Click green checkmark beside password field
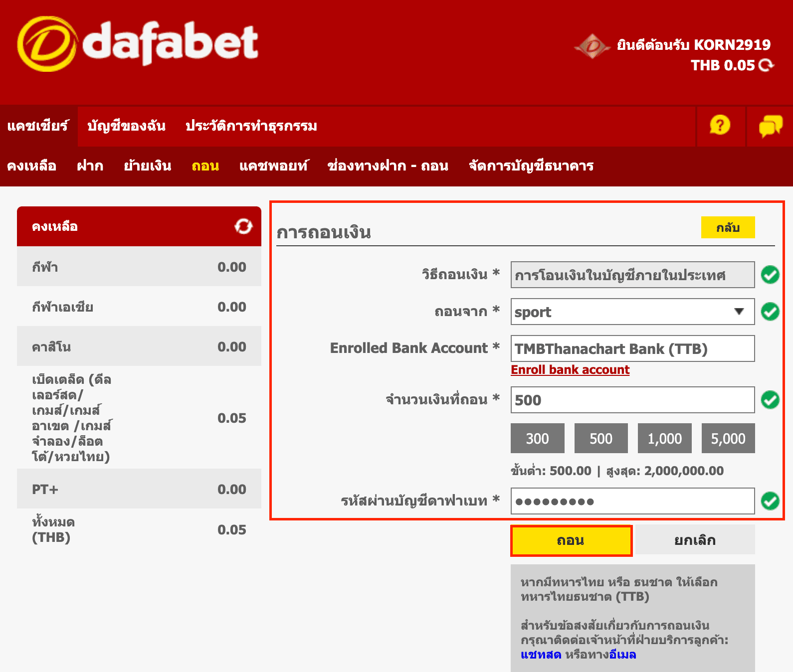 770,501
